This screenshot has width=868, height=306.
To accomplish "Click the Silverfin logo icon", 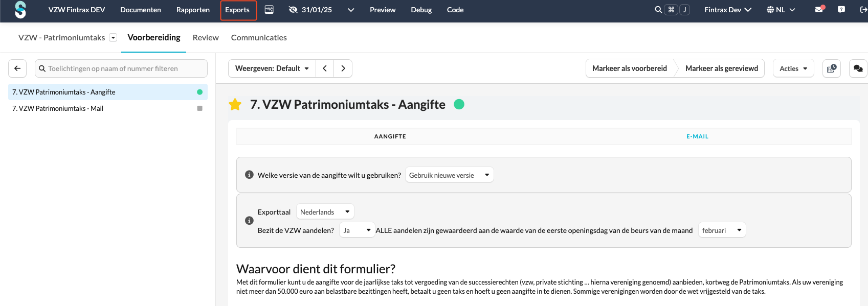I will [x=20, y=10].
